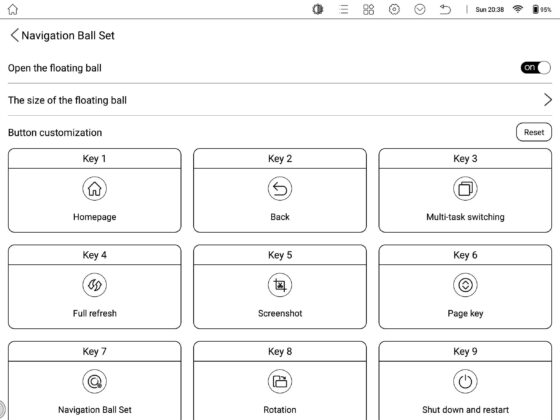Turn off the floating ball toggle
This screenshot has height=420, width=560.
[535, 68]
